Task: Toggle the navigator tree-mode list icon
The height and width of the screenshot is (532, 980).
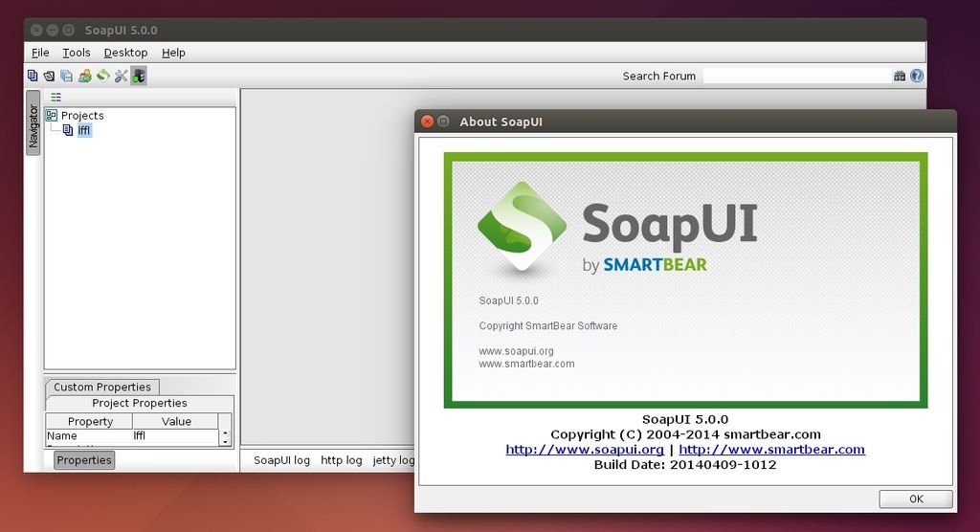Action: click(x=56, y=97)
